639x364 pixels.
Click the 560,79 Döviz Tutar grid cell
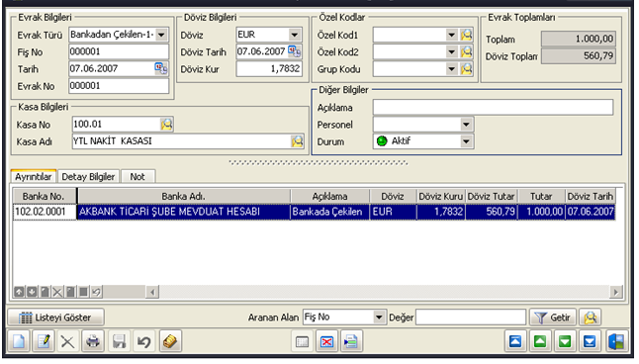[x=492, y=212]
